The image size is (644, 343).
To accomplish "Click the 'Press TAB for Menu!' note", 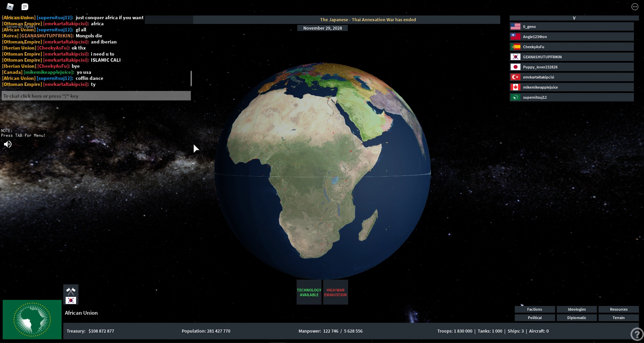I will [x=23, y=135].
